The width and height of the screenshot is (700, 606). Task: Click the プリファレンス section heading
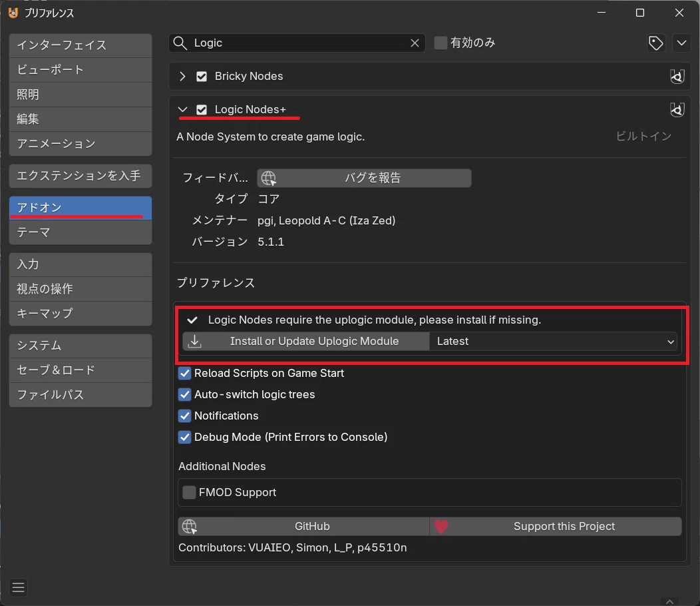pyautogui.click(x=216, y=283)
